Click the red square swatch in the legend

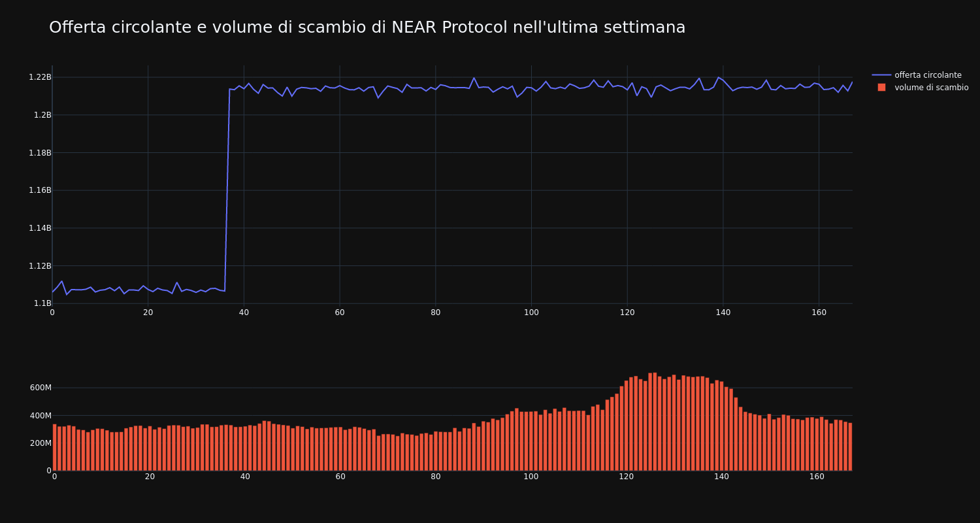coord(881,88)
